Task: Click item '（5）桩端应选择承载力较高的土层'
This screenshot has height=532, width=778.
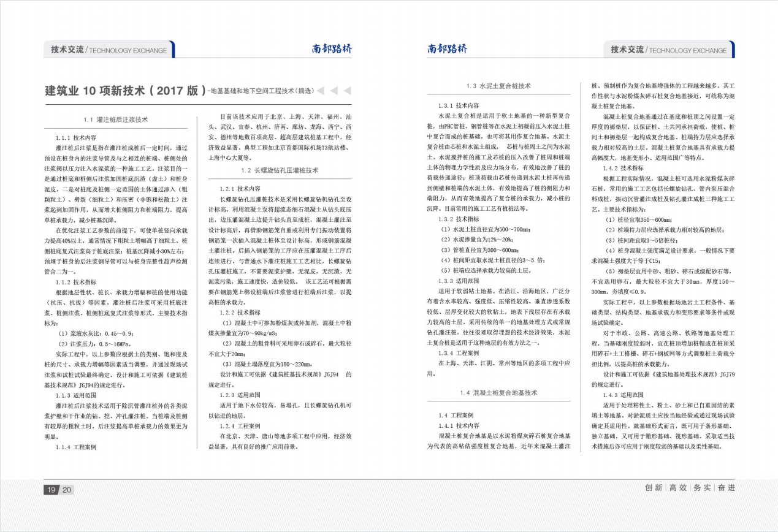Action: click(484, 270)
